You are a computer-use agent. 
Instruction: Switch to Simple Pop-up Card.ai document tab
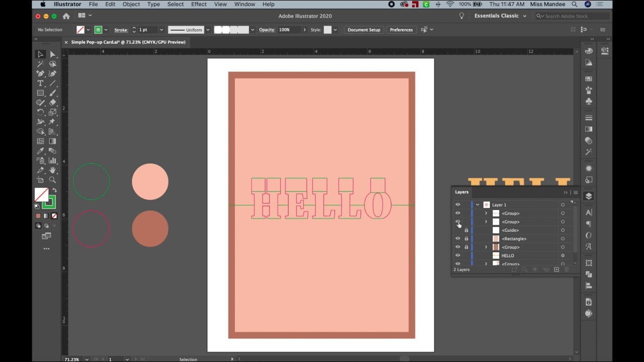[x=128, y=42]
